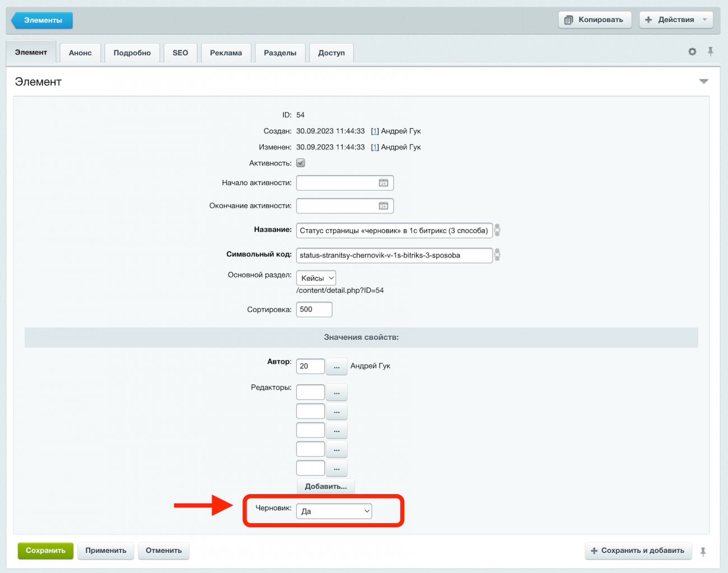Click the first Редакторы input field

click(x=310, y=392)
